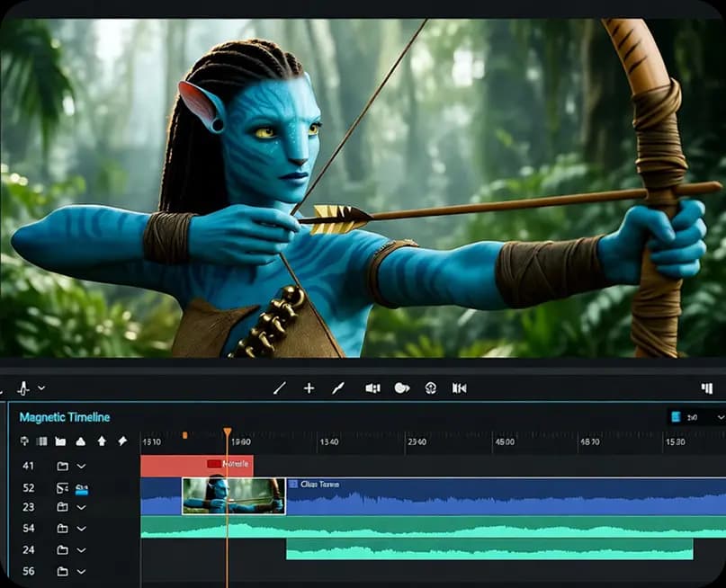Select the Blade cut tool
Viewport: 726px width, 588px height.
coord(281,388)
